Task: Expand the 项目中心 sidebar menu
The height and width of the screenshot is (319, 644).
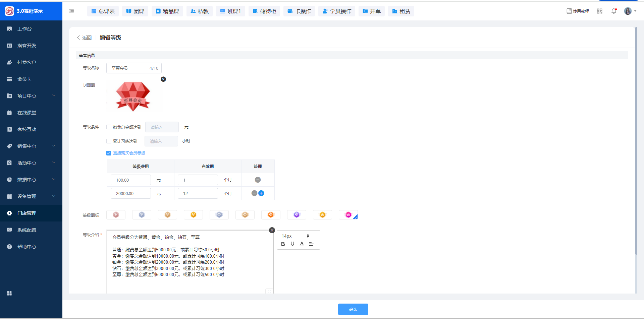Action: pyautogui.click(x=31, y=96)
